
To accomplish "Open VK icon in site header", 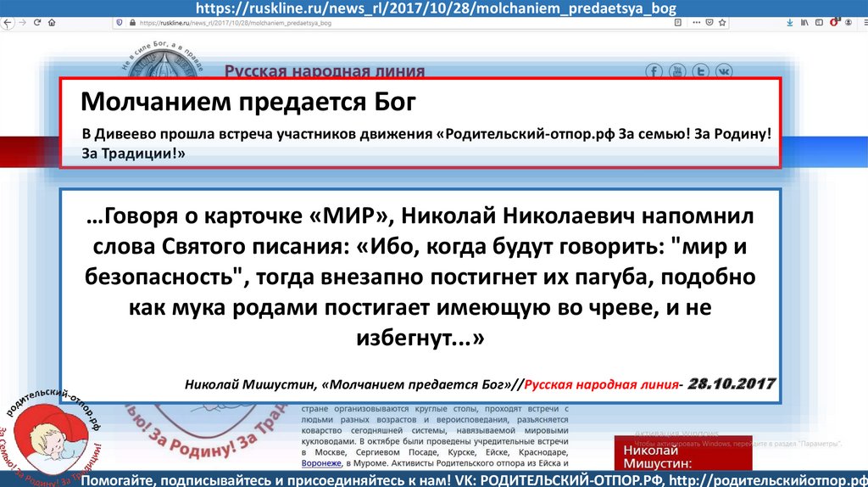I will [x=724, y=71].
